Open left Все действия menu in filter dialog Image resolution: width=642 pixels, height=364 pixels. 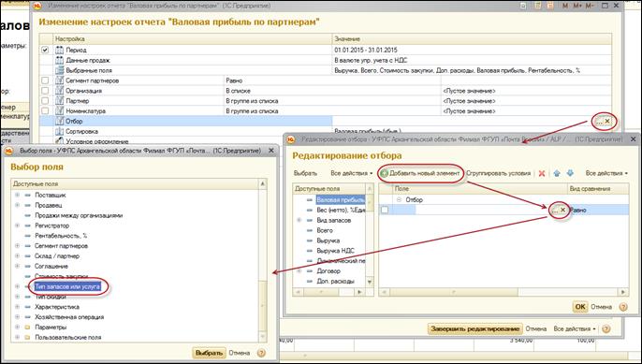351,174
